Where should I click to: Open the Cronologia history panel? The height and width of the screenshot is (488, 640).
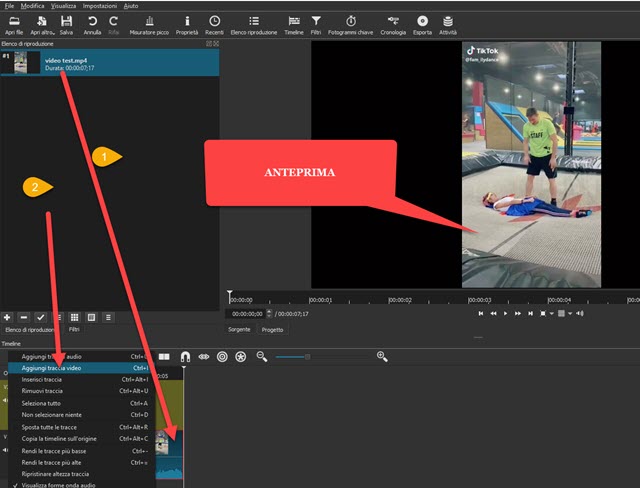point(393,25)
